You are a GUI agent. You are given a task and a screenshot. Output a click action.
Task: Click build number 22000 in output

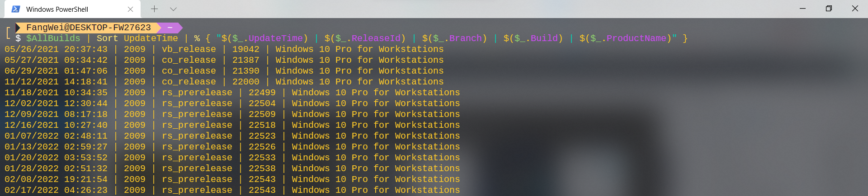tap(246, 82)
